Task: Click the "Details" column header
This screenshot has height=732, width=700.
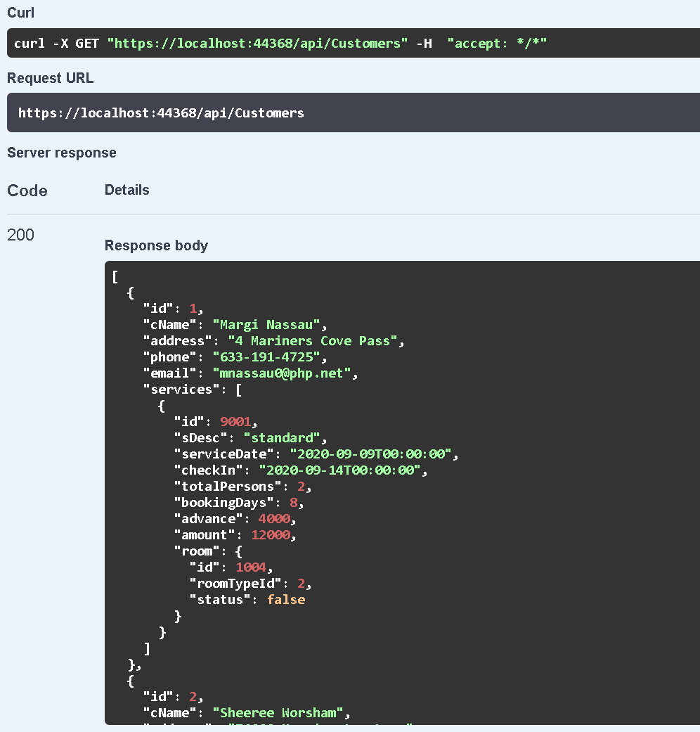Action: pyautogui.click(x=127, y=190)
